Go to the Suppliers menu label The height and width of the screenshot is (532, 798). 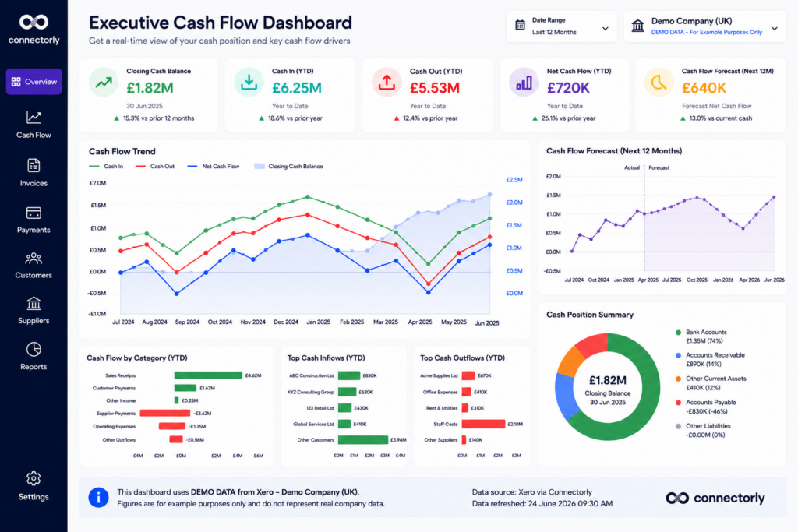[34, 320]
